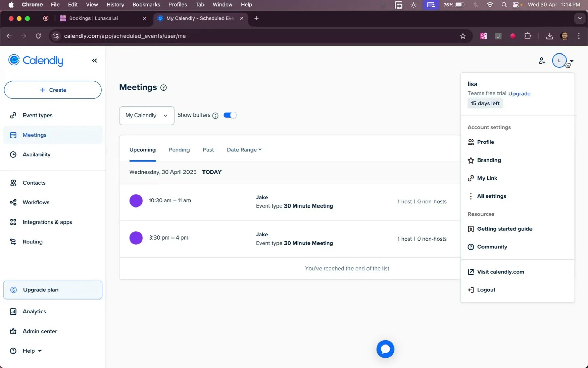Open Contacts in sidebar
588x368 pixels.
[53, 183]
